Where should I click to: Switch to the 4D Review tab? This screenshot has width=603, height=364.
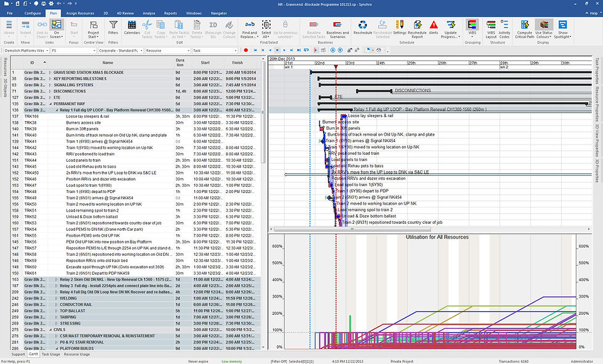[x=126, y=13]
